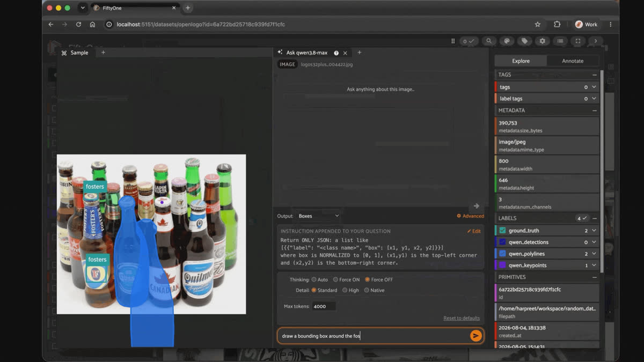Click the tag sample icon
644x362 pixels.
point(524,41)
